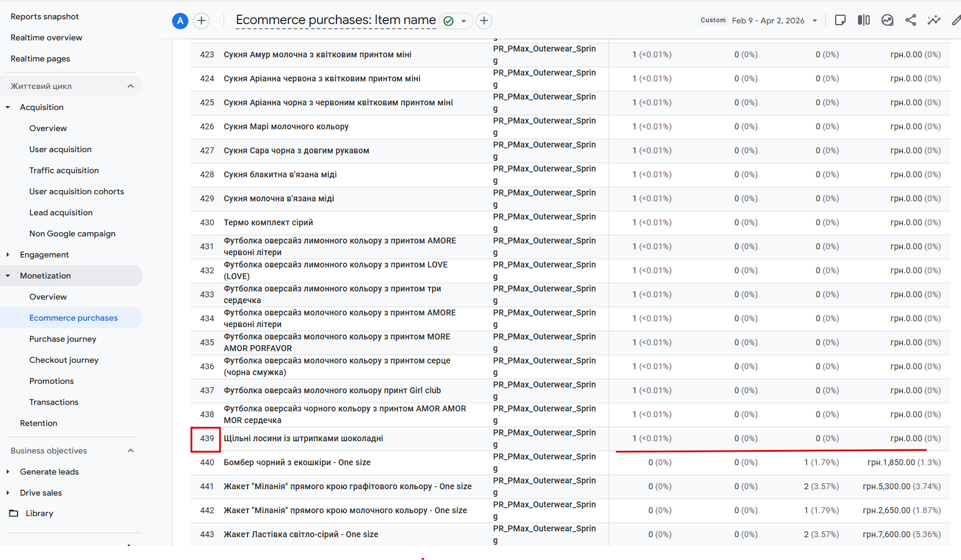The image size is (961, 560).
Task: Add a filter using the plus after the report title
Action: coord(484,21)
